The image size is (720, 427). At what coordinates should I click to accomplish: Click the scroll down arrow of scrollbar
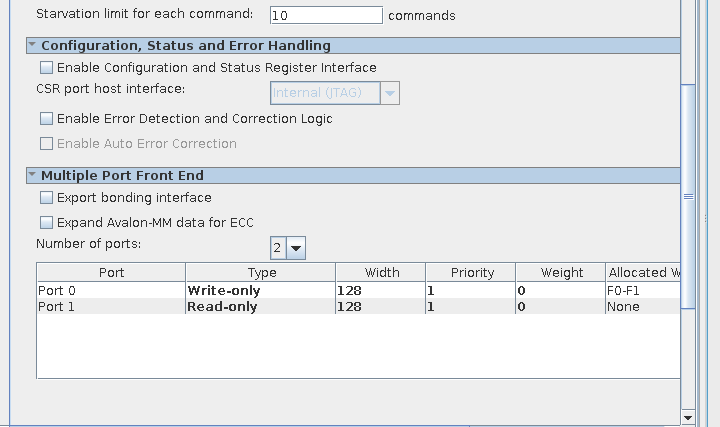point(688,416)
